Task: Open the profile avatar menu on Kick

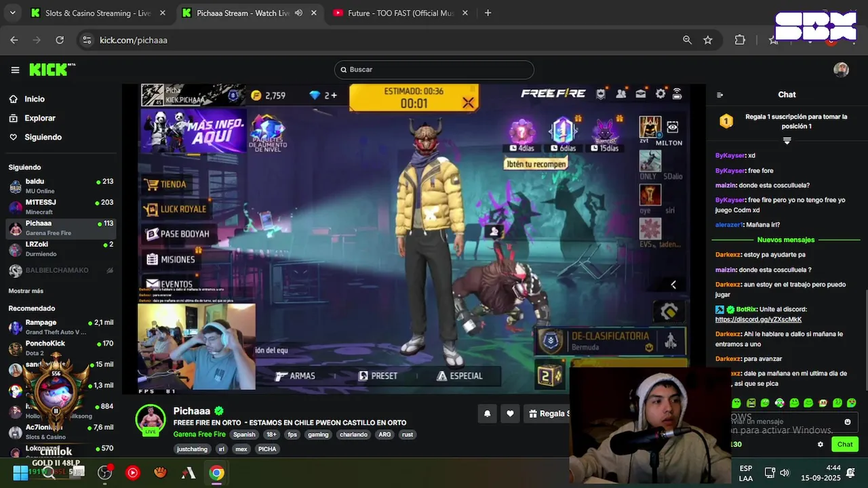Action: pos(841,70)
